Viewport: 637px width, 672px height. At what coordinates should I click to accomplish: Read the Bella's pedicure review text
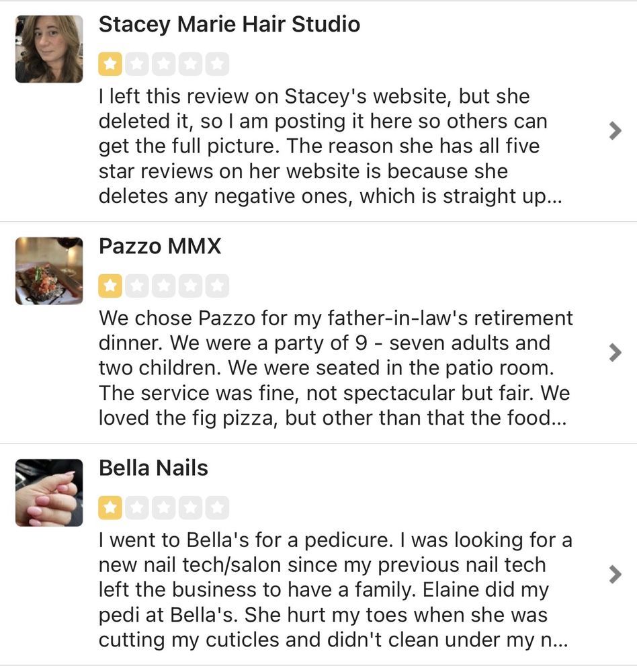coord(333,590)
